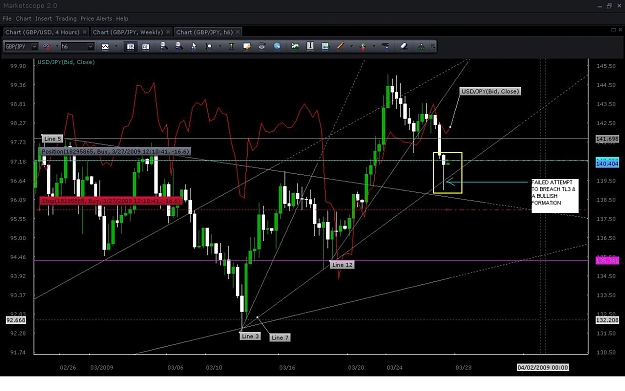Close the GBP/JPY h6 chart tab
This screenshot has height=391, width=625.
point(238,32)
